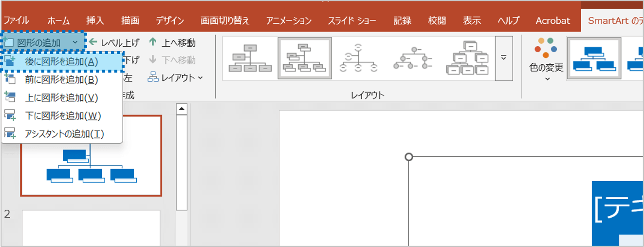Viewport: 644px width, 247px height.
Task: Select 上に図形を追加(V) option
Action: [x=61, y=98]
